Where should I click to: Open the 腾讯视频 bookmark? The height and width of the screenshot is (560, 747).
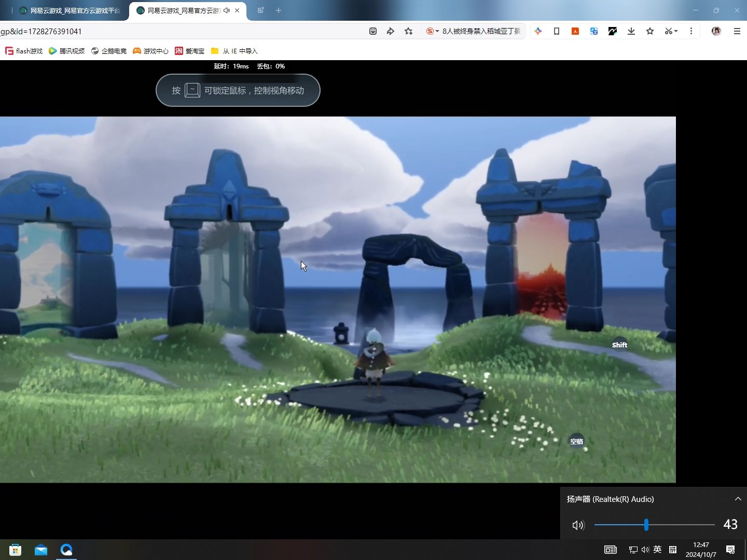click(66, 51)
